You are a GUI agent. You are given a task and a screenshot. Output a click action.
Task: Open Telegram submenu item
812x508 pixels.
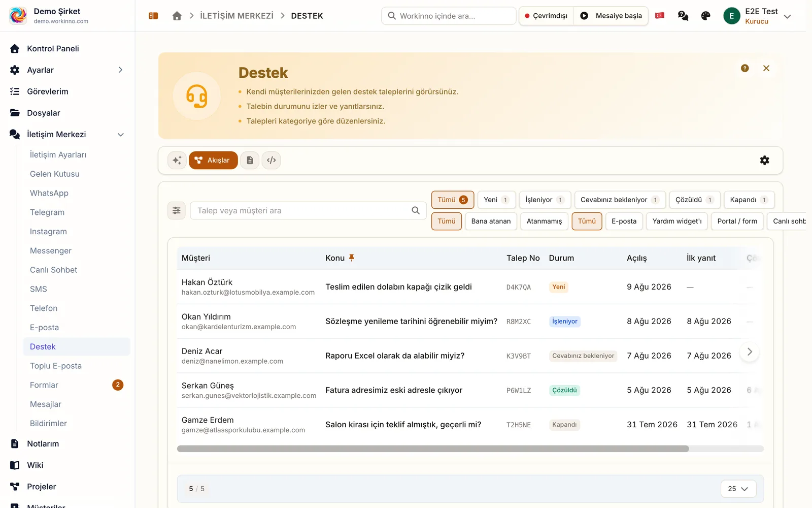pyautogui.click(x=47, y=212)
